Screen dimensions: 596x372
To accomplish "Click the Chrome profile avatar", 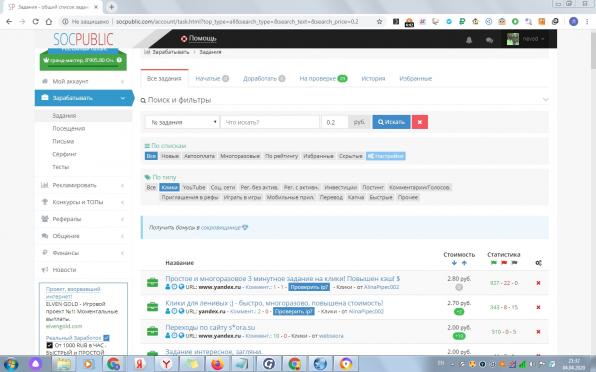I will (x=573, y=22).
